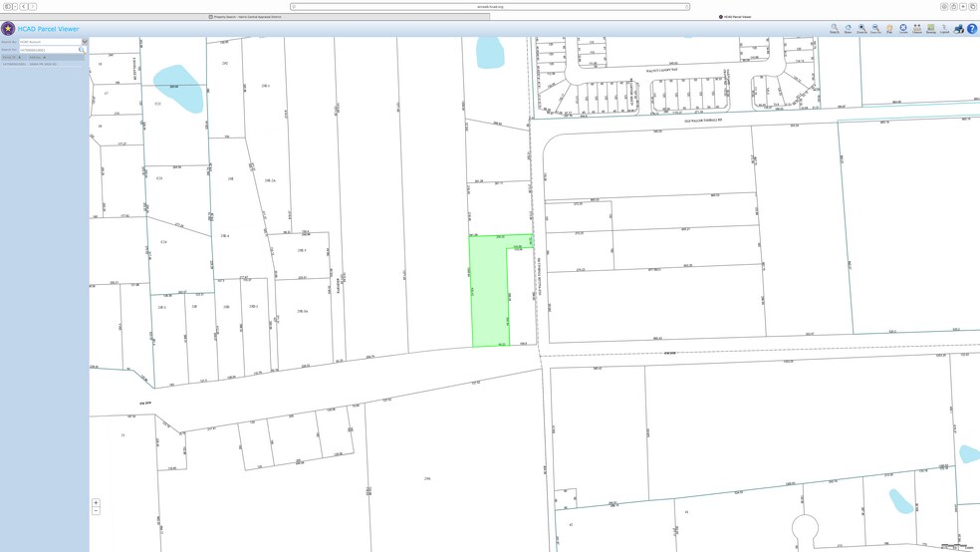Click the Home toolbar icon
This screenshot has width=980, height=552.
(x=849, y=29)
